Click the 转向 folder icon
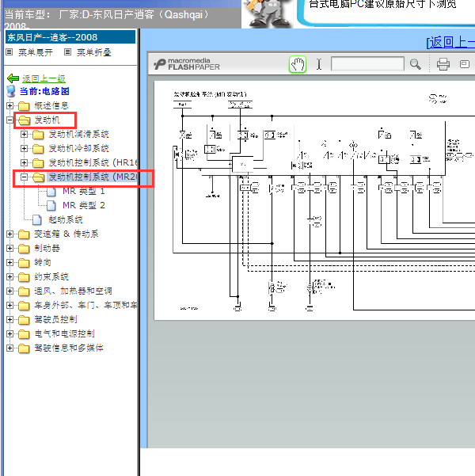 point(24,263)
